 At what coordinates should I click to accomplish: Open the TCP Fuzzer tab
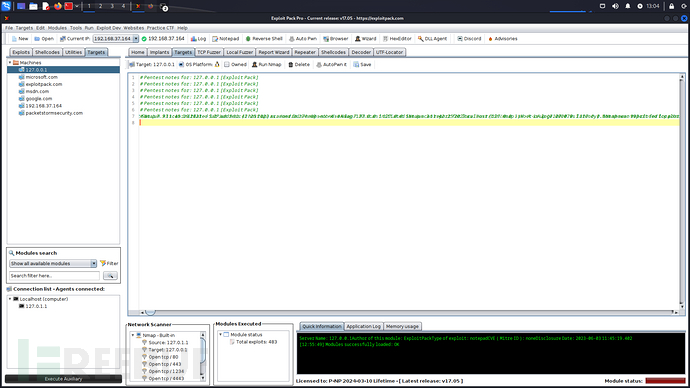pos(209,52)
